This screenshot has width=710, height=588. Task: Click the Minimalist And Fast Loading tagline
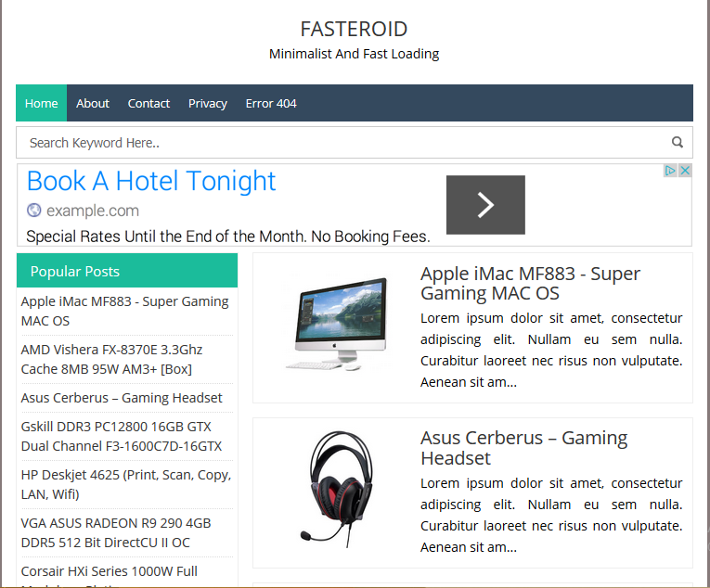coord(355,54)
